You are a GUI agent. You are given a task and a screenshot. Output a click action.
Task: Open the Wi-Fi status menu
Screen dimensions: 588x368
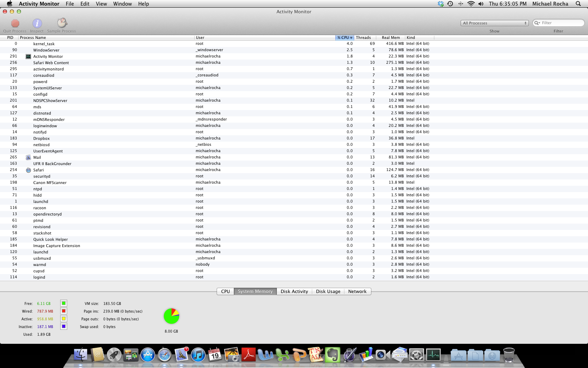tap(471, 4)
